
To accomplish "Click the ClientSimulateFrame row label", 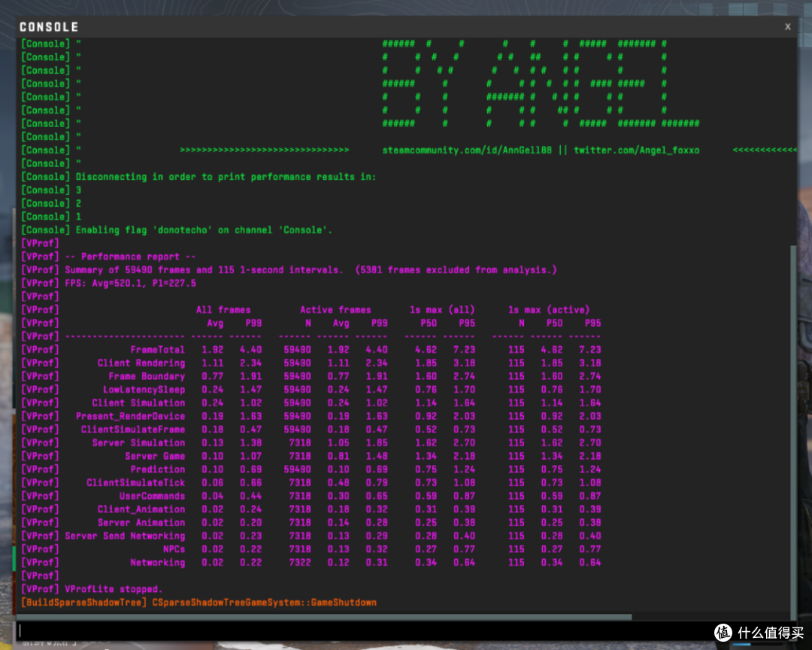I will click(133, 430).
